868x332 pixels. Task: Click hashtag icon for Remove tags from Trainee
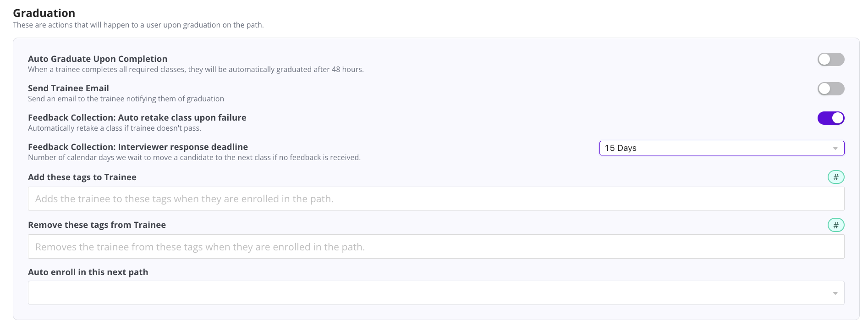click(835, 225)
